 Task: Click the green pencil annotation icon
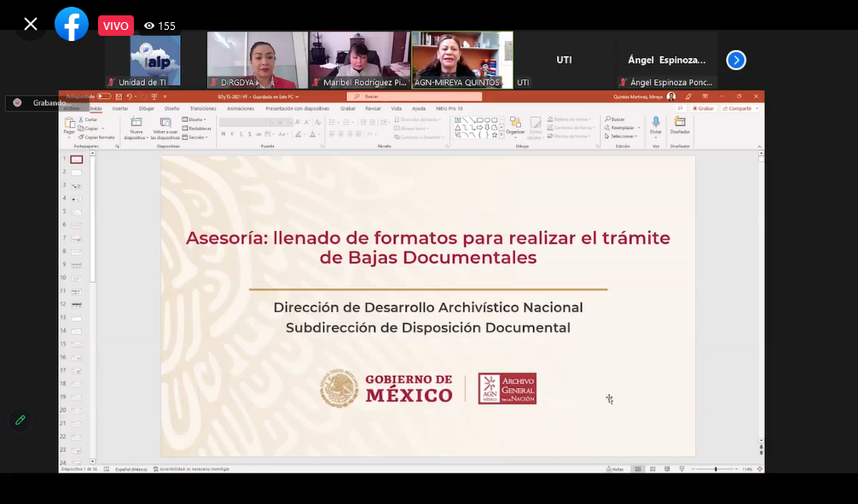[20, 420]
